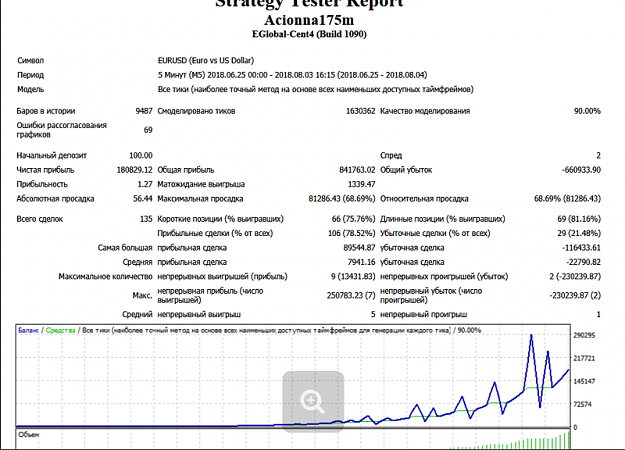Click the average profit trade value '7941.16'

pos(362,262)
